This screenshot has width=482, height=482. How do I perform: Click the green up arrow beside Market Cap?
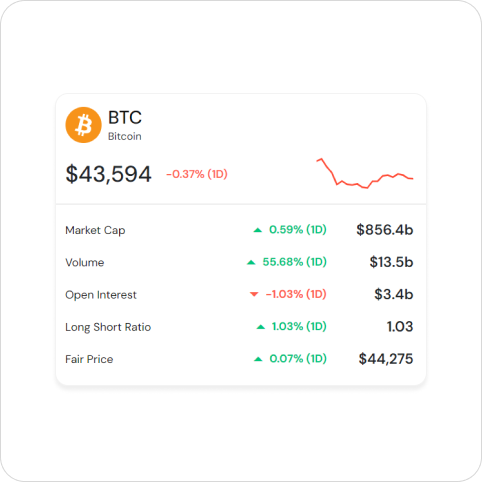point(258,230)
